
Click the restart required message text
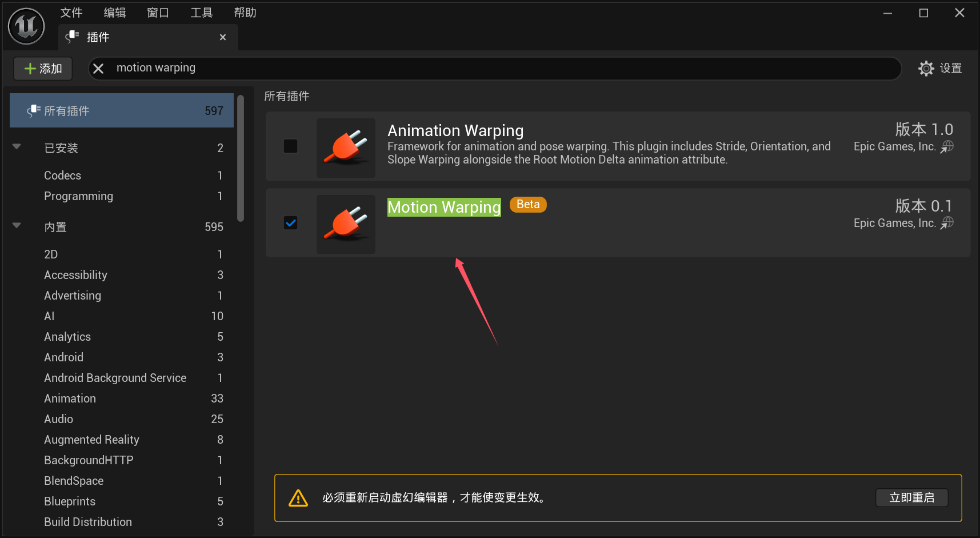click(434, 498)
